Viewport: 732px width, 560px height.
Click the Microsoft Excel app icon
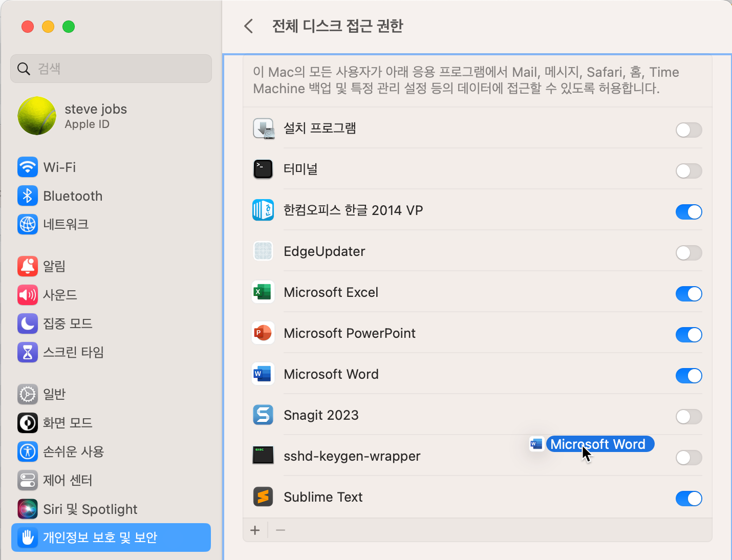click(263, 292)
